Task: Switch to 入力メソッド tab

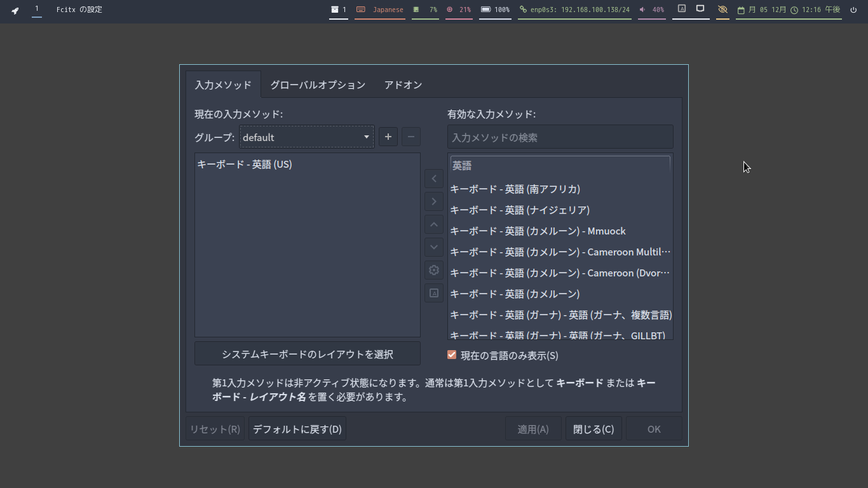Action: 223,85
